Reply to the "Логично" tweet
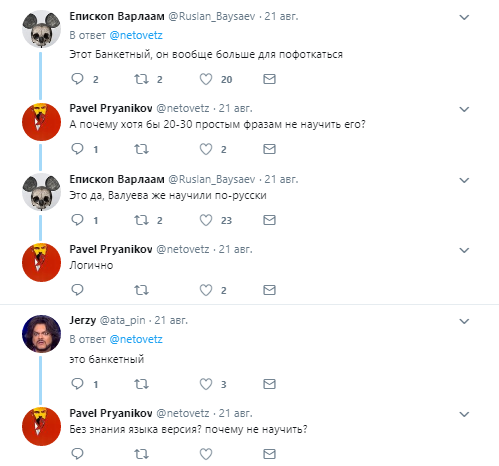 77,290
